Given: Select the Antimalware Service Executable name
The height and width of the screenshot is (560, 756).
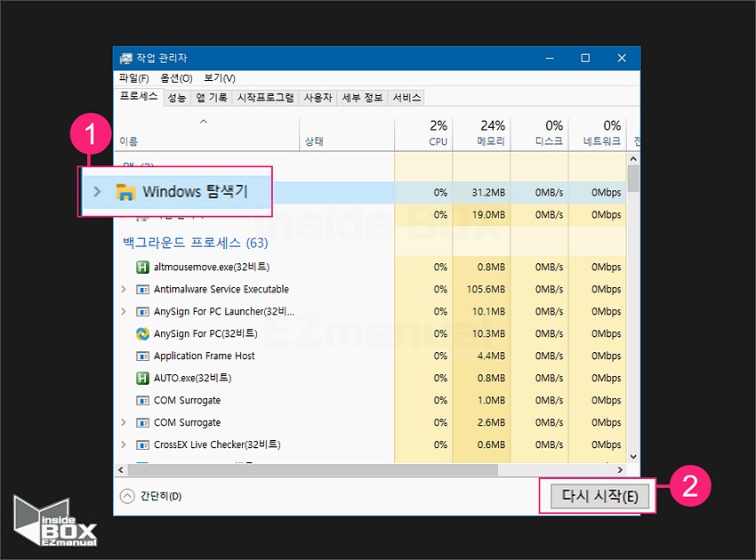Looking at the screenshot, I should point(221,289).
